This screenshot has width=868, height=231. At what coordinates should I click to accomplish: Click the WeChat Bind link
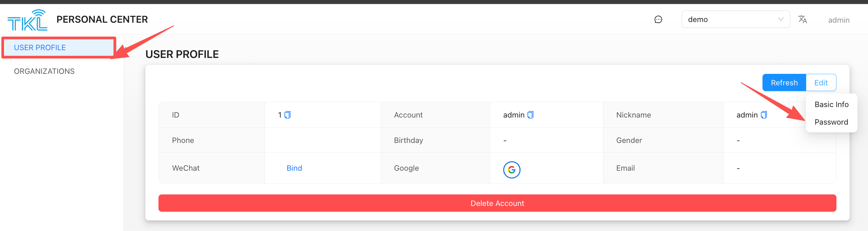(x=294, y=168)
